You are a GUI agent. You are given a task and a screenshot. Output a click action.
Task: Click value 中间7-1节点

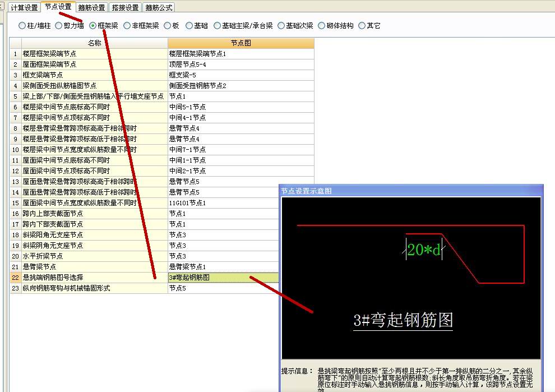coord(240,149)
